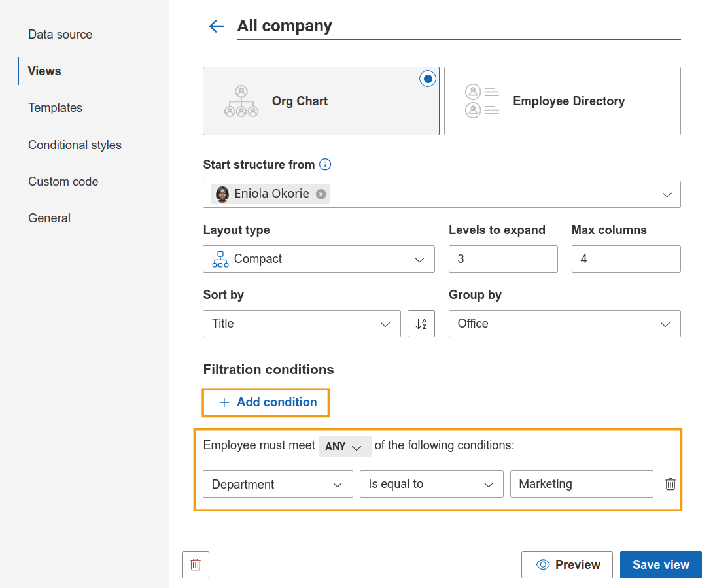Remove Eniola Okorie from the start structure field
The width and height of the screenshot is (713, 588).
[321, 194]
